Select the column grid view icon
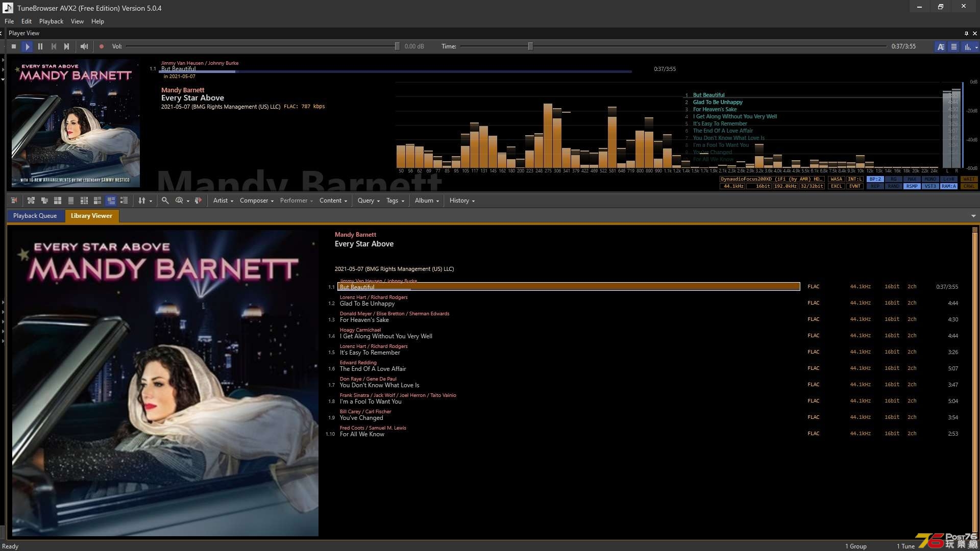 point(84,201)
